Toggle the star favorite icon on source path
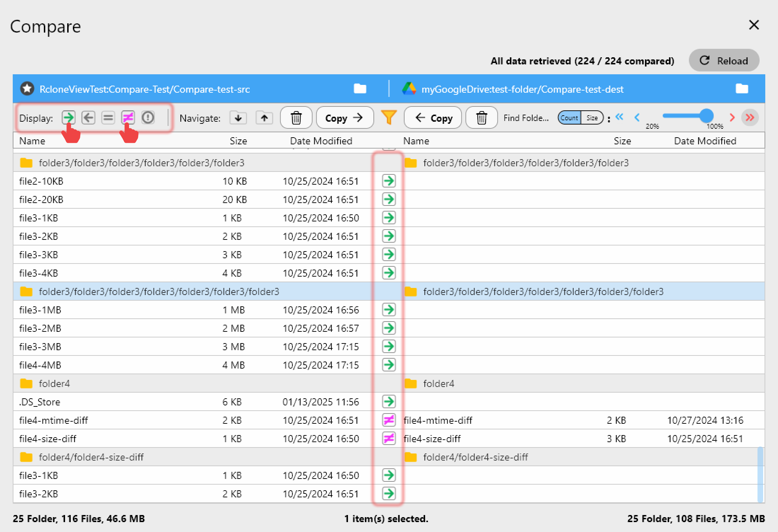Screen dimensions: 778x532 (27, 89)
